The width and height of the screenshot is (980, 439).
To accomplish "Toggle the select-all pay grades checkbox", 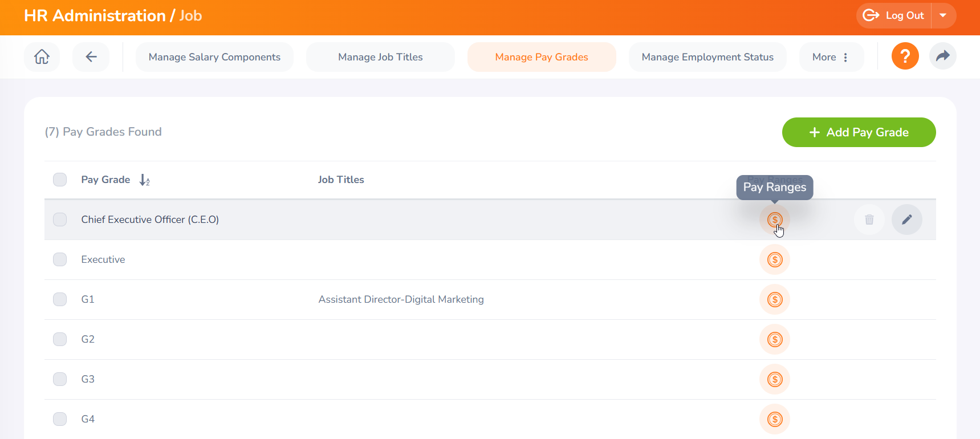I will [60, 180].
